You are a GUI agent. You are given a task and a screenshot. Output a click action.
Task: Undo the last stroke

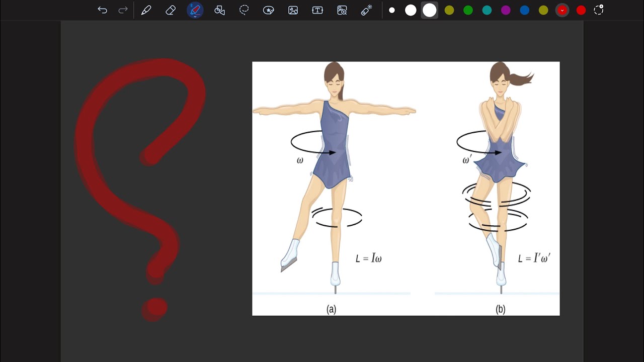click(x=102, y=10)
